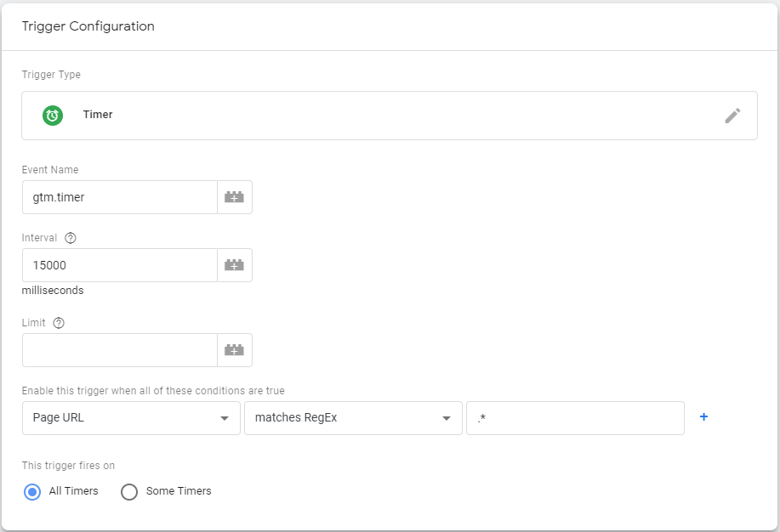
Task: Add another condition with plus icon
Action: point(703,416)
